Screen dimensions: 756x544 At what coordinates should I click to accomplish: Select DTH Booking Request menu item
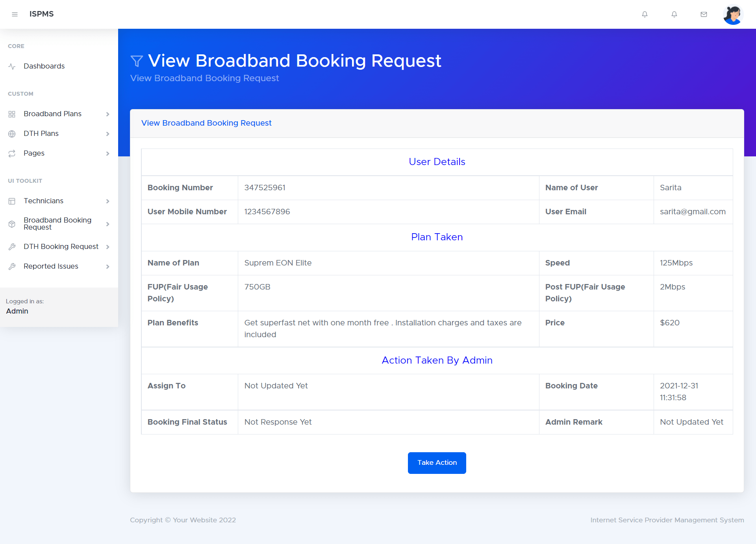click(61, 247)
